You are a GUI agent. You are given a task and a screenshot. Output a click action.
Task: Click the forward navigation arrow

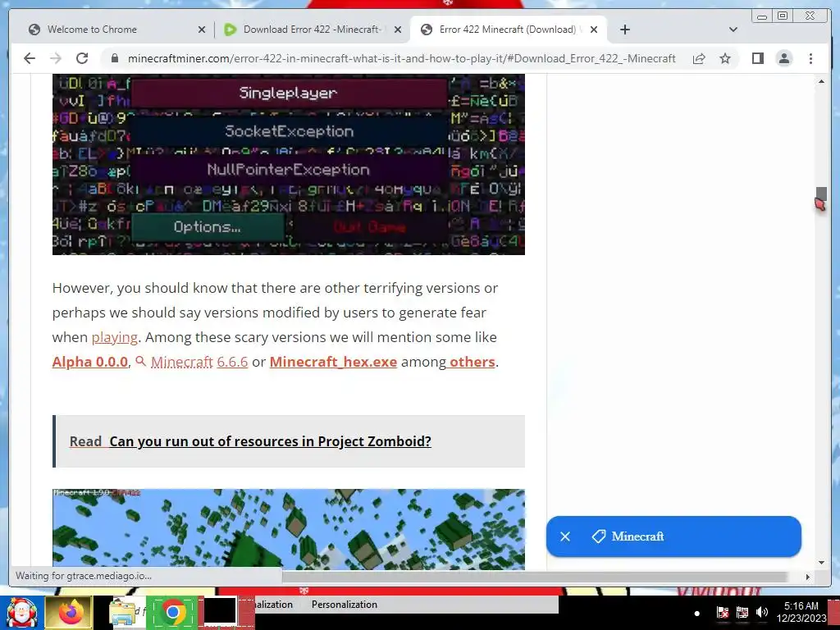coord(56,58)
